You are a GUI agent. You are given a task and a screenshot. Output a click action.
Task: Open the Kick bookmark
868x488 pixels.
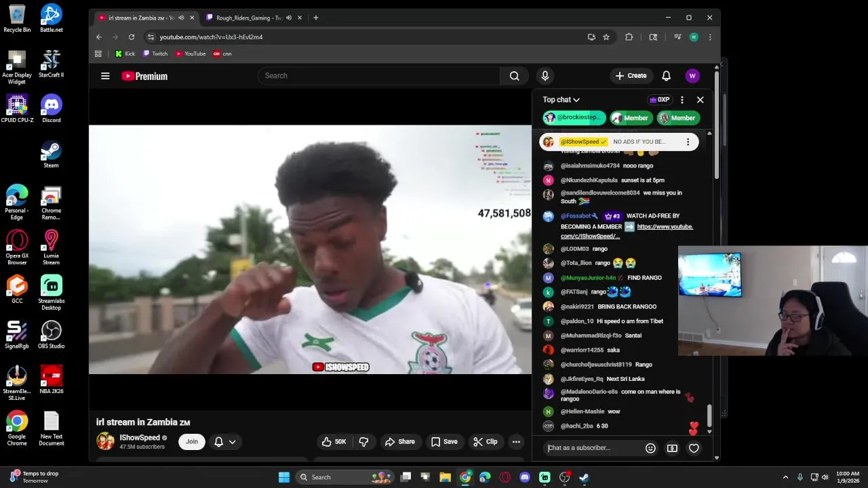coord(125,54)
